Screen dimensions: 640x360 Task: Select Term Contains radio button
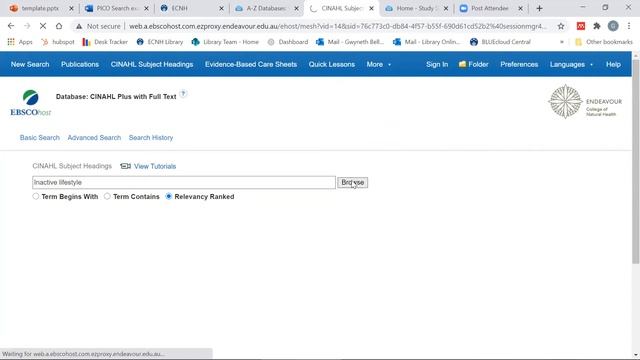107,196
